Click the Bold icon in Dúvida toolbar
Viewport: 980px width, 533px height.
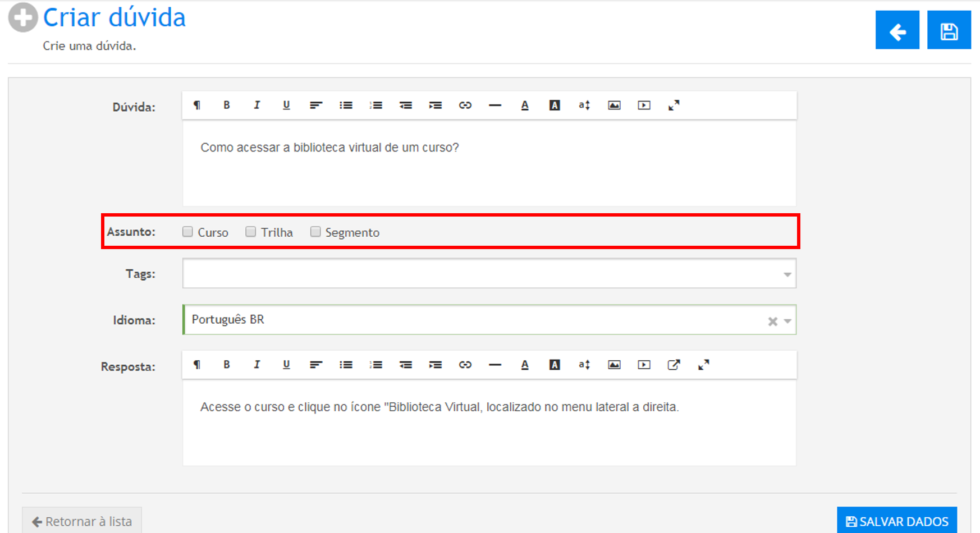(227, 105)
